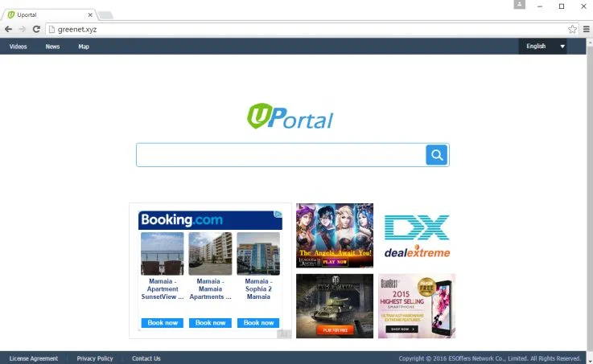Open the Mamaia Apartments building photo
This screenshot has width=593, height=364.
[210, 253]
